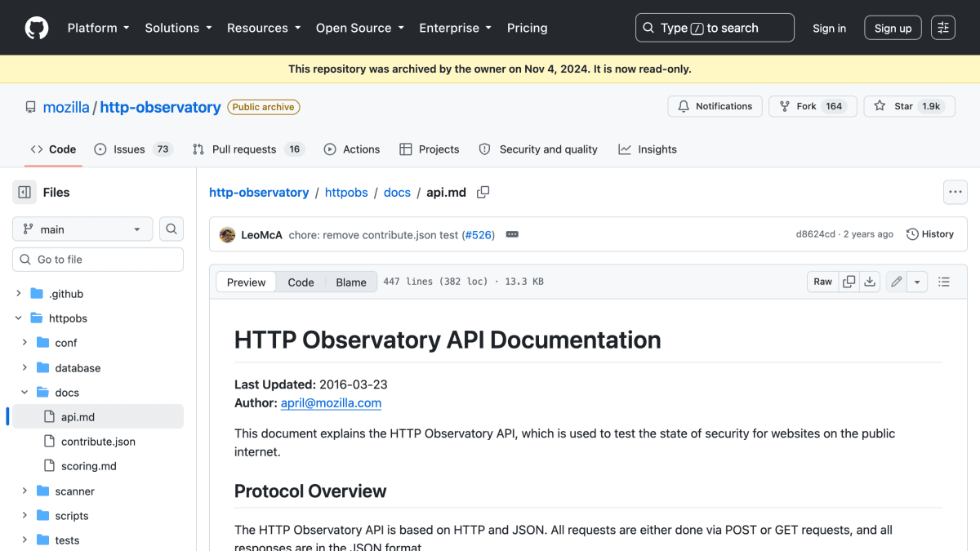Screen dimensions: 980x551
Task: Open the Issues tab
Action: 134,149
